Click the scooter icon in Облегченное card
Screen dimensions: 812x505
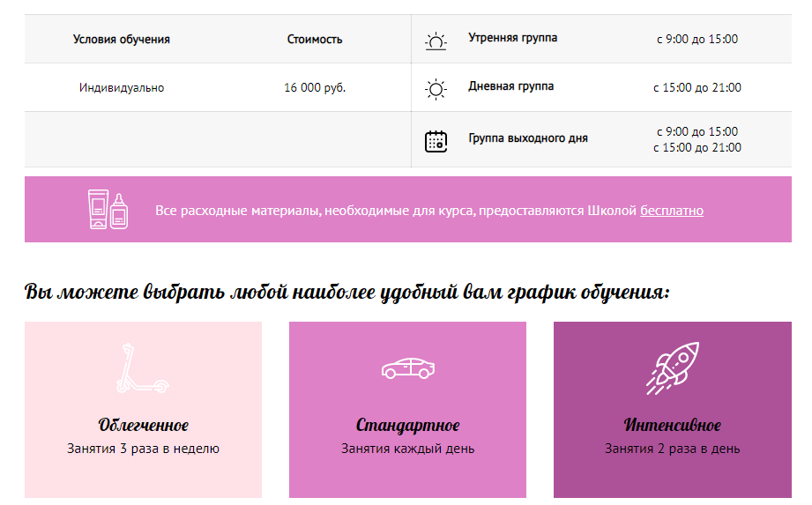point(143,368)
